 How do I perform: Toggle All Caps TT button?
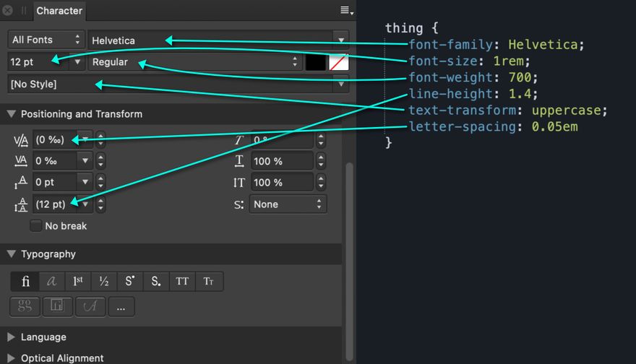pyautogui.click(x=182, y=281)
